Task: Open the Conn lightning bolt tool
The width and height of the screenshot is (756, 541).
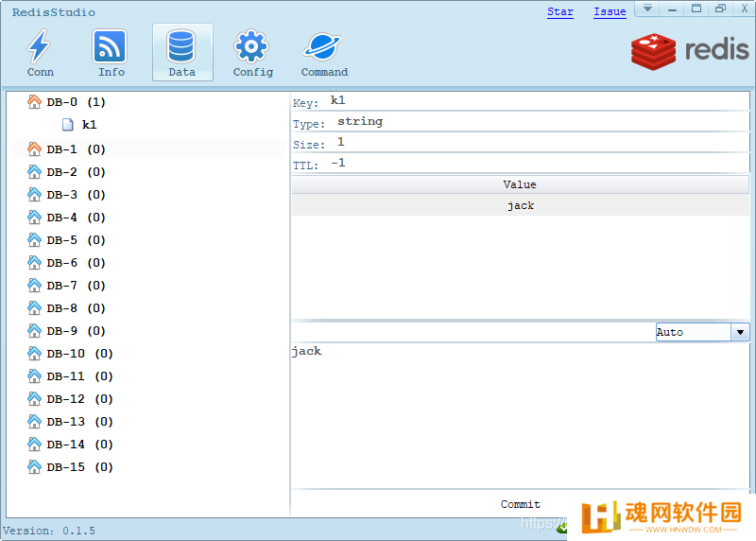Action: click(40, 53)
